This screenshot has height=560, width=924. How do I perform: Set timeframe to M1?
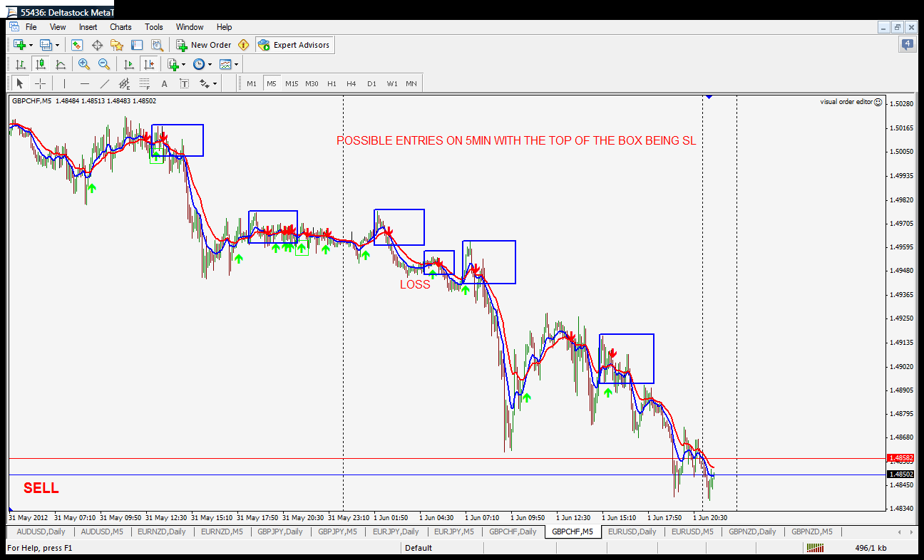(x=251, y=83)
